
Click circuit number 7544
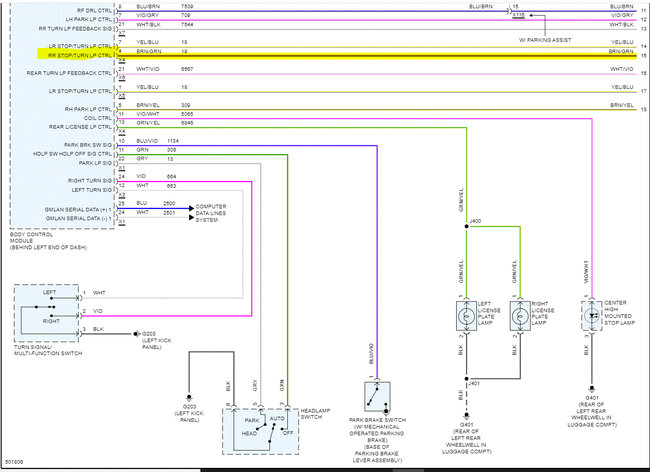[187, 24]
